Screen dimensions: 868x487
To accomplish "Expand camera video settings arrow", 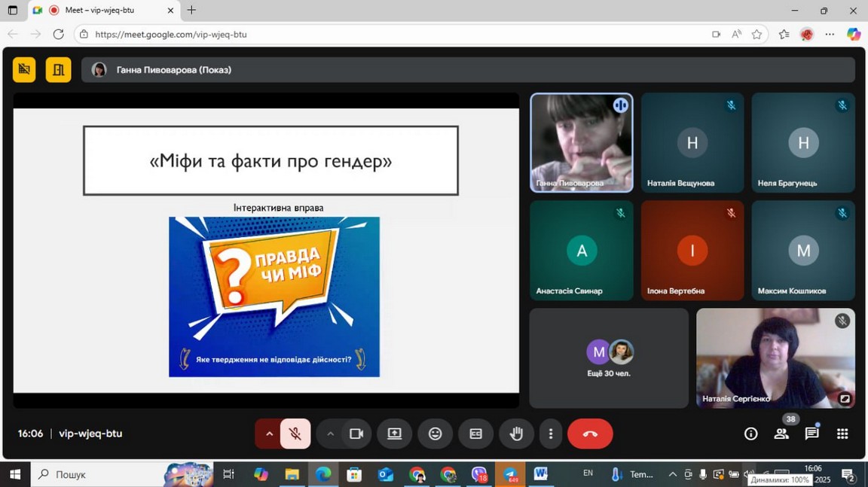I will (x=330, y=434).
